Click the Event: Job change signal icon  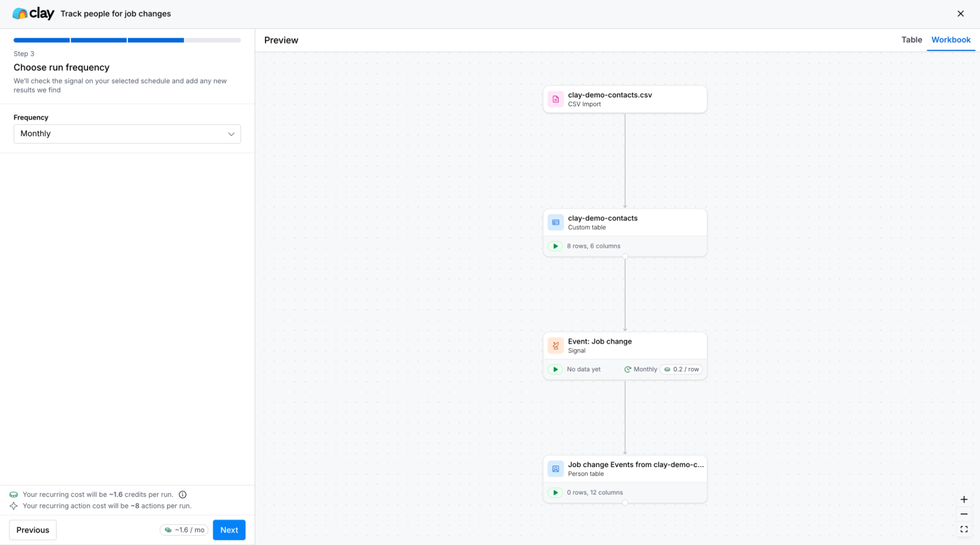click(x=556, y=345)
